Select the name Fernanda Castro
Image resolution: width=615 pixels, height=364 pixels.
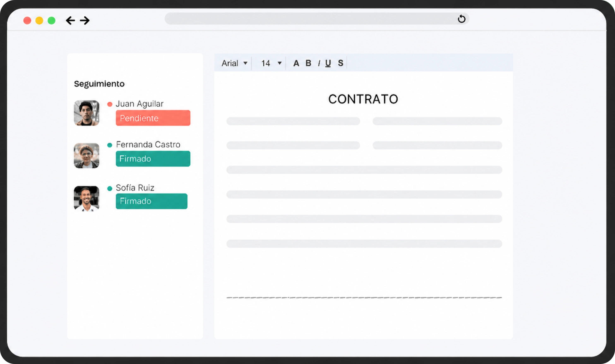click(x=148, y=144)
